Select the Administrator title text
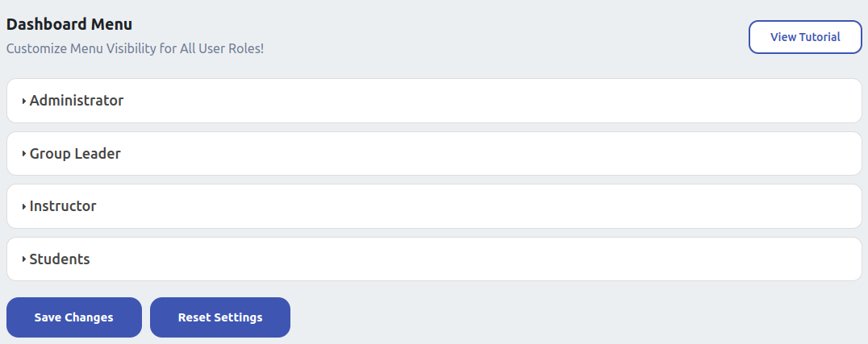The image size is (868, 344). pos(77,101)
